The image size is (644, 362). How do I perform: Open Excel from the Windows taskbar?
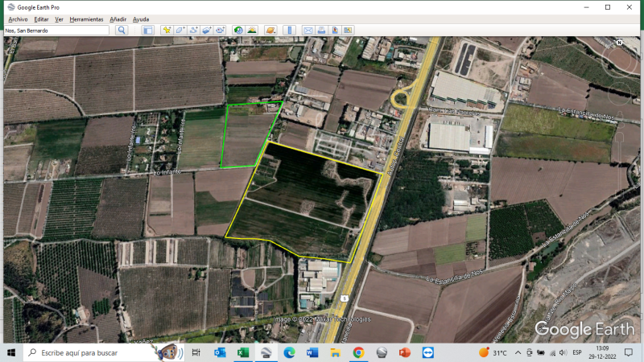pyautogui.click(x=242, y=352)
